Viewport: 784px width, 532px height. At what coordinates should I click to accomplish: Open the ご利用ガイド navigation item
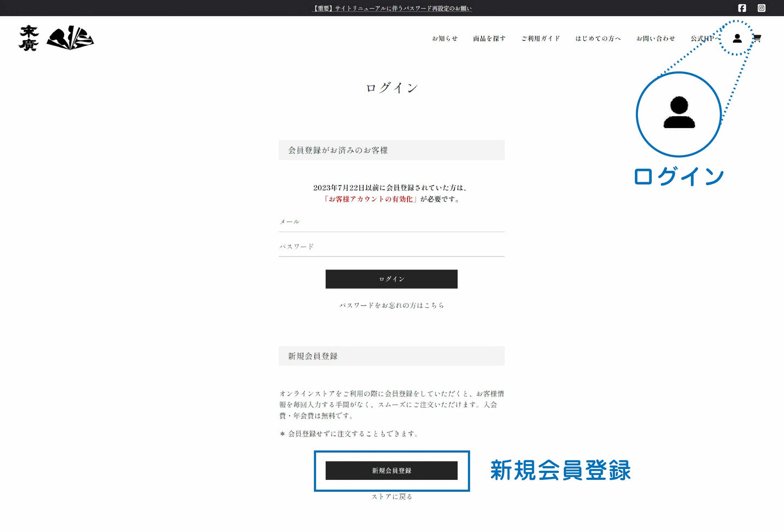[540, 39]
